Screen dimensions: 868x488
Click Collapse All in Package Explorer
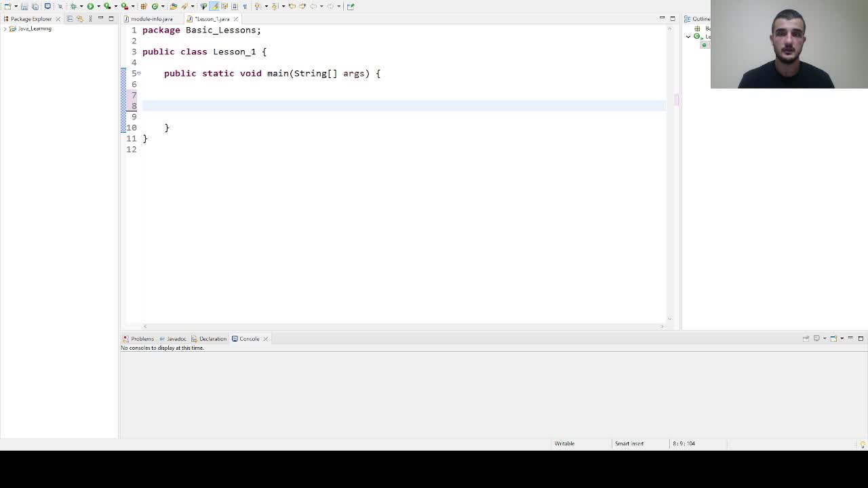(70, 19)
